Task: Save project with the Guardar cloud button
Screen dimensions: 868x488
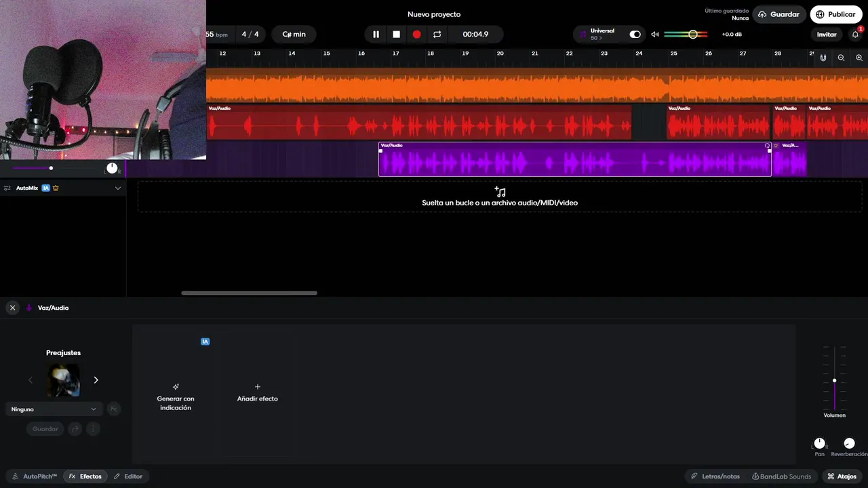Action: (x=779, y=14)
